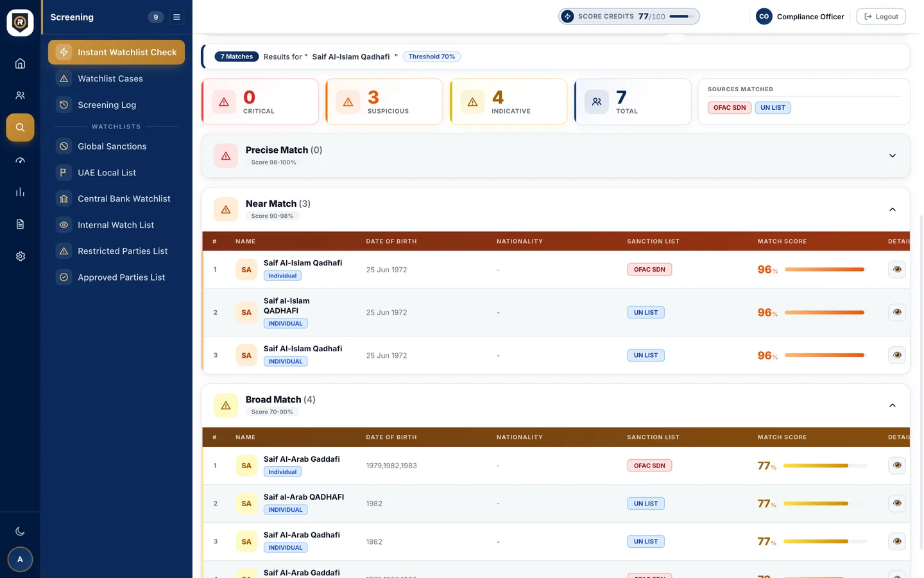Click the Precise Match warning icon

[226, 156]
